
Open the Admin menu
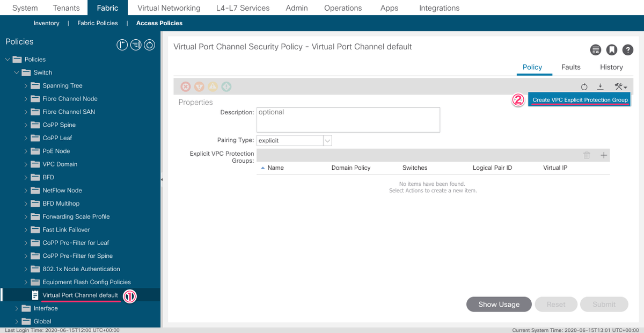pyautogui.click(x=297, y=8)
